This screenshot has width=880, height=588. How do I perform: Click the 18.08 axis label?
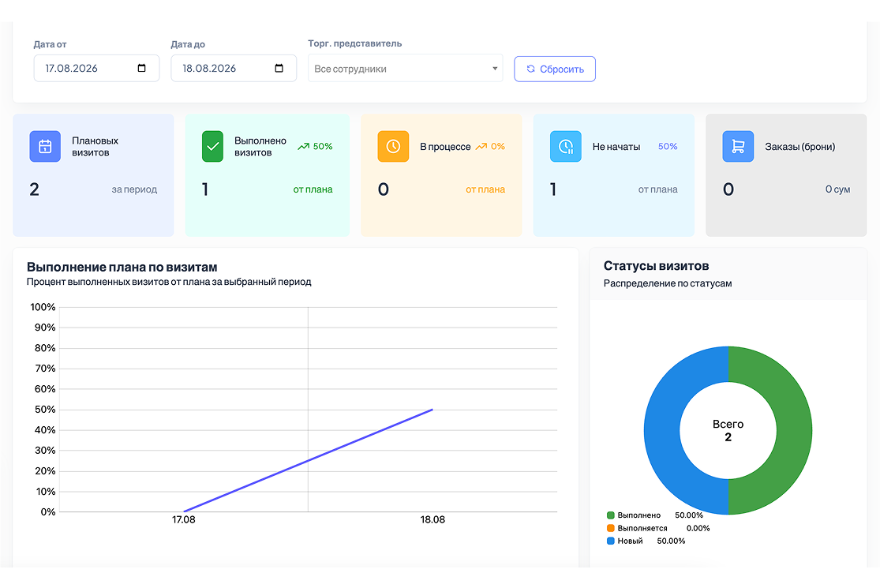point(433,519)
